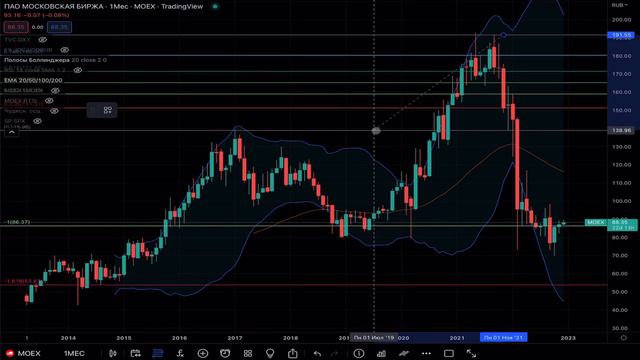The image size is (640, 360).
Task: Toggle visibility of TVC:DXY indicator
Action: click(42, 40)
